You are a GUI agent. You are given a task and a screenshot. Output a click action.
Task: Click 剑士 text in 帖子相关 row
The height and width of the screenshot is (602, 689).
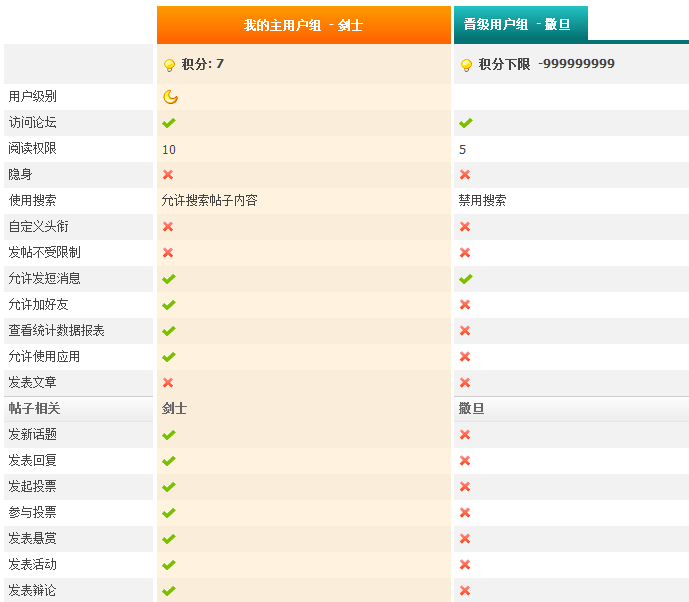(x=174, y=408)
